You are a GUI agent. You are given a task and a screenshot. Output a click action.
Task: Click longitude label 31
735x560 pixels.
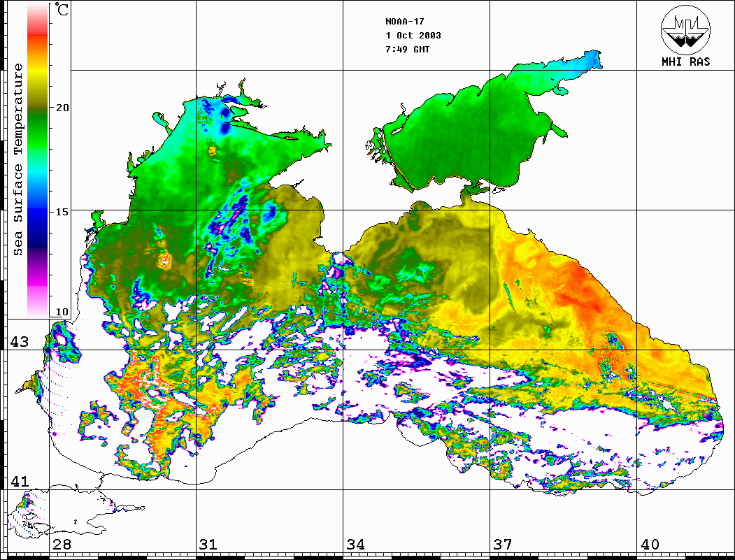(x=208, y=544)
